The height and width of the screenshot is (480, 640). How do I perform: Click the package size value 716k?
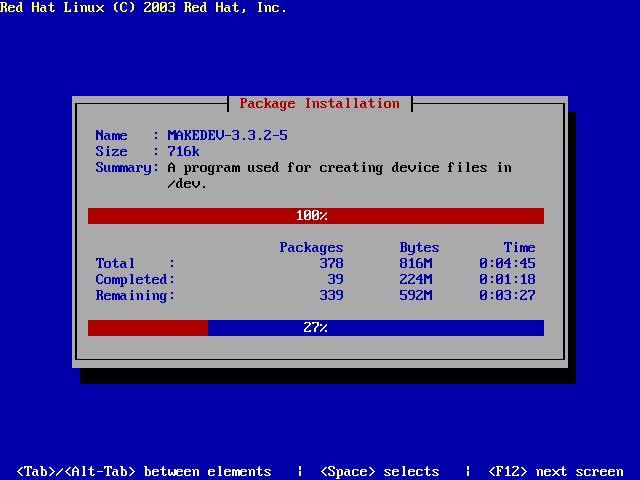[x=183, y=151]
